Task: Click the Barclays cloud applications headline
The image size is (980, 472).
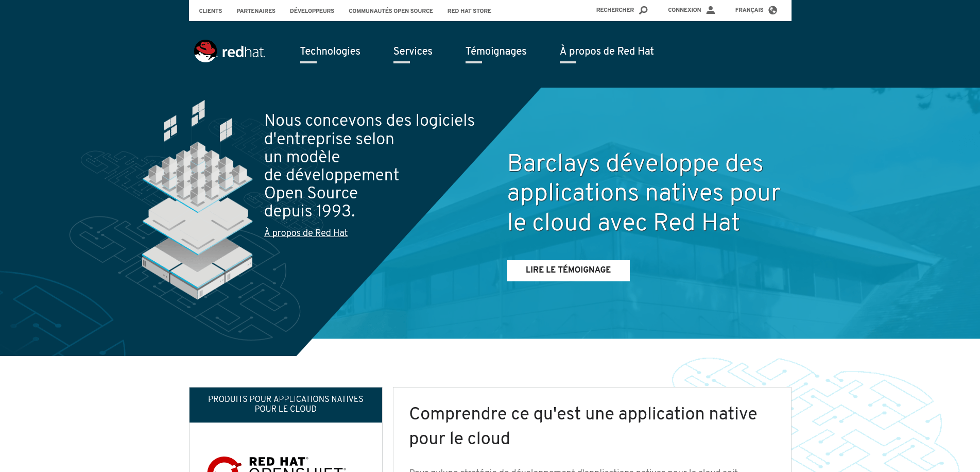Action: [644, 193]
